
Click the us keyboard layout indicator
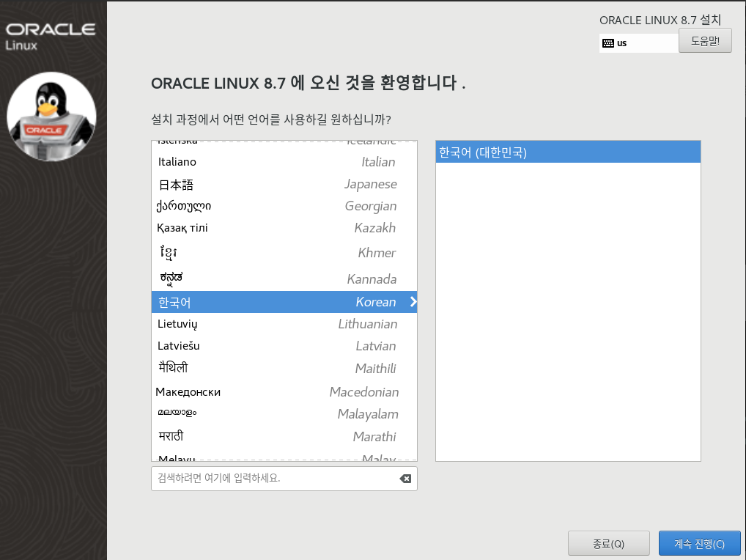(639, 43)
